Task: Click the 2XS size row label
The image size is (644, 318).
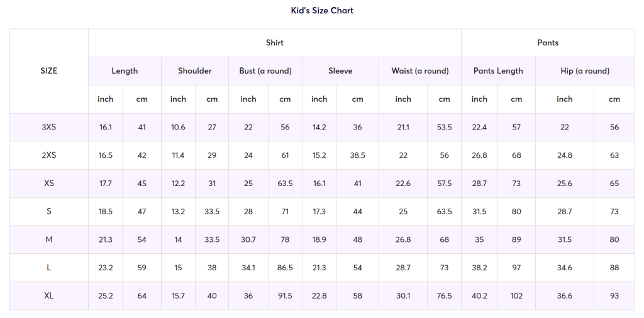Action: (x=49, y=155)
